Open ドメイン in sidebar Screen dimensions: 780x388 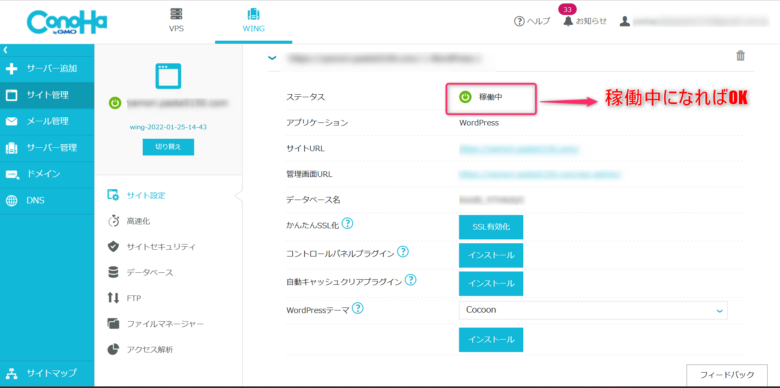(x=47, y=174)
